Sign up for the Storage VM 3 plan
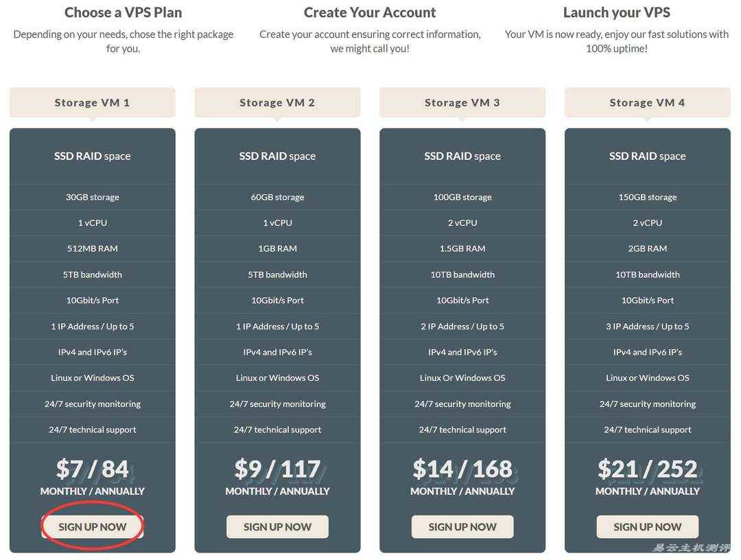 point(462,527)
